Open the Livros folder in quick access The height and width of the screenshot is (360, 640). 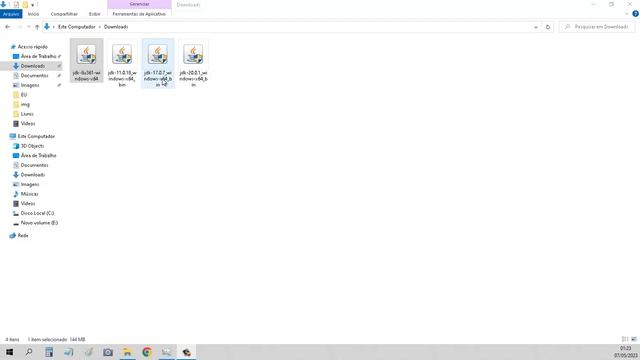pyautogui.click(x=27, y=114)
